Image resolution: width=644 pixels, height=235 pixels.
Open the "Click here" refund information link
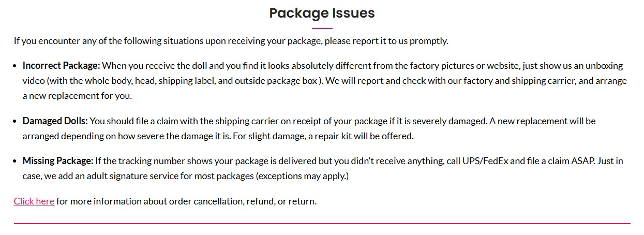tap(34, 201)
